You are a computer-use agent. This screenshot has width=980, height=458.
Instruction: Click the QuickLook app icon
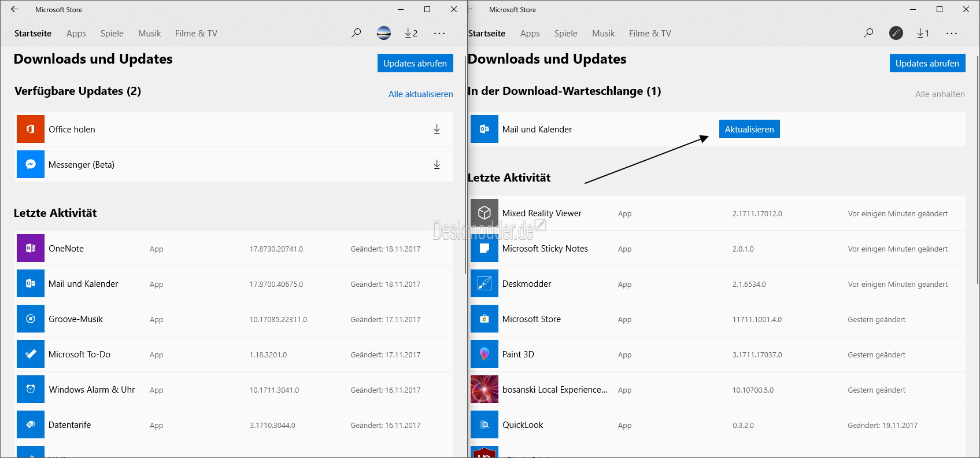(485, 424)
